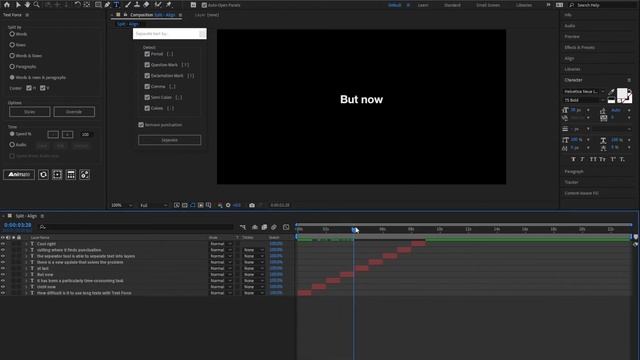Viewport: 640px width, 360px height.
Task: Switch to the Default workspace
Action: coord(394,5)
